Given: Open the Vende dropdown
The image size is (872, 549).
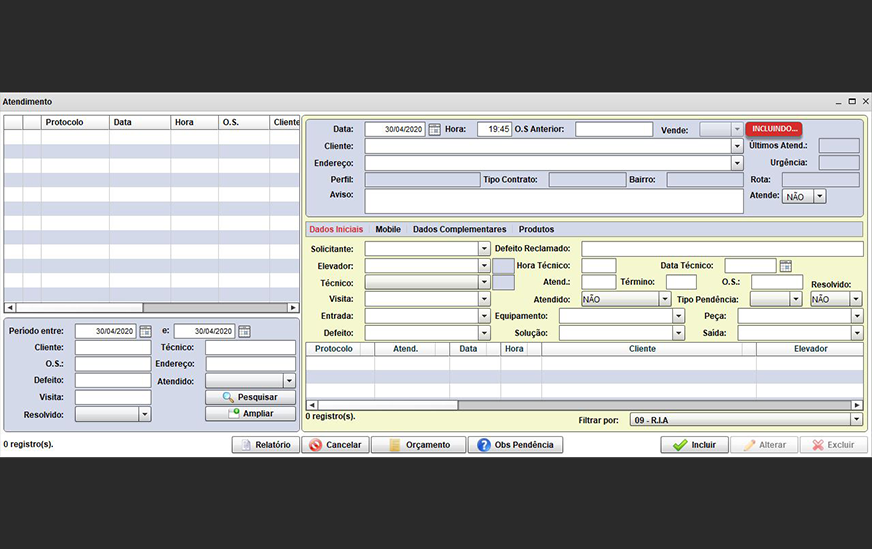Looking at the screenshot, I should coord(737,129).
